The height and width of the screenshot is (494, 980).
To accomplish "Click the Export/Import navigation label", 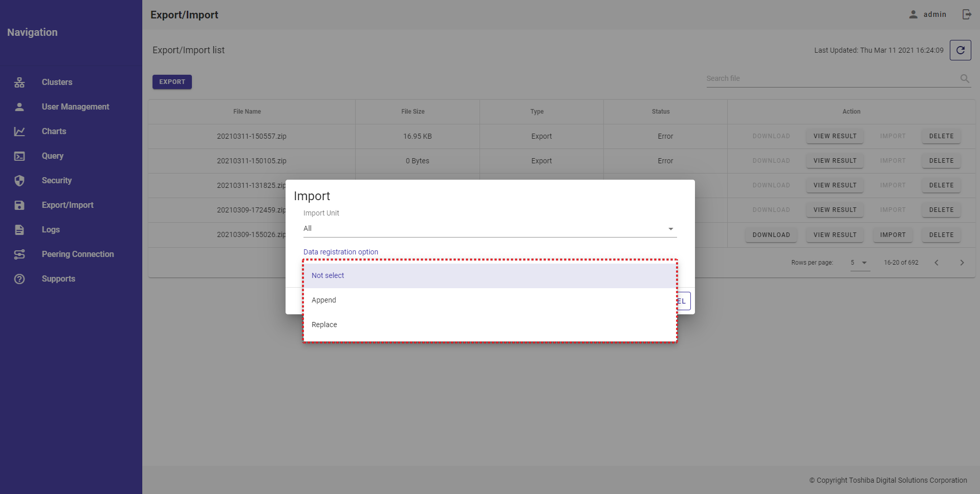I will point(68,205).
